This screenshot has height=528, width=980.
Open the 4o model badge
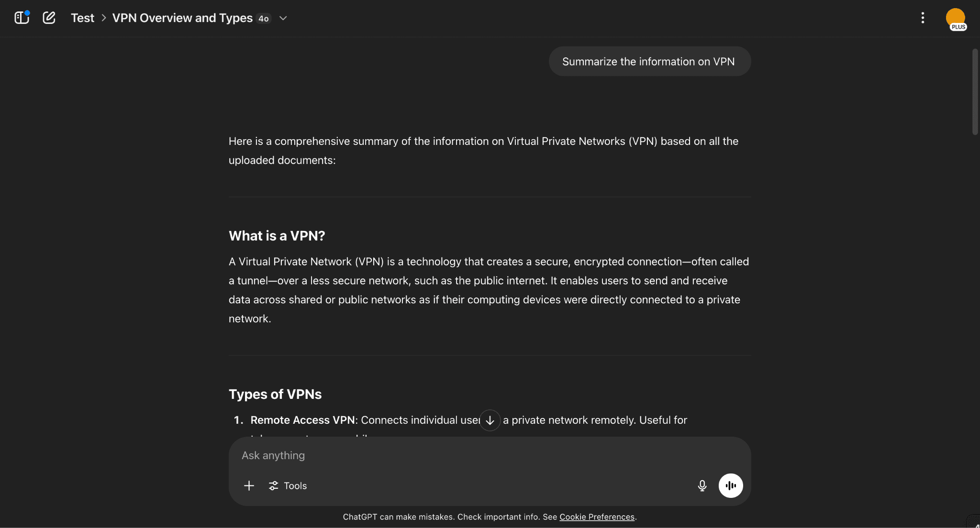click(x=264, y=19)
